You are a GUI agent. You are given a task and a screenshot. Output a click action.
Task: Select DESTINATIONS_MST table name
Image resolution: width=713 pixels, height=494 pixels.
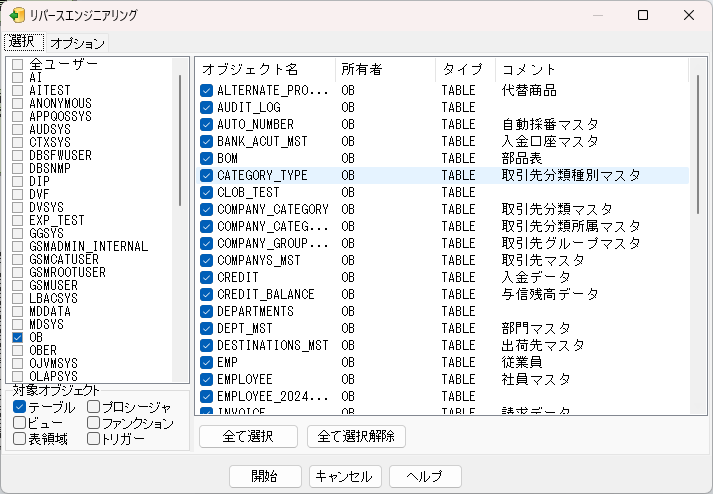273,345
